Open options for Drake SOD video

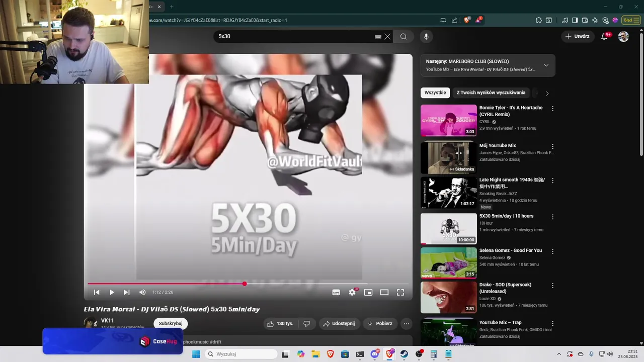click(x=552, y=285)
